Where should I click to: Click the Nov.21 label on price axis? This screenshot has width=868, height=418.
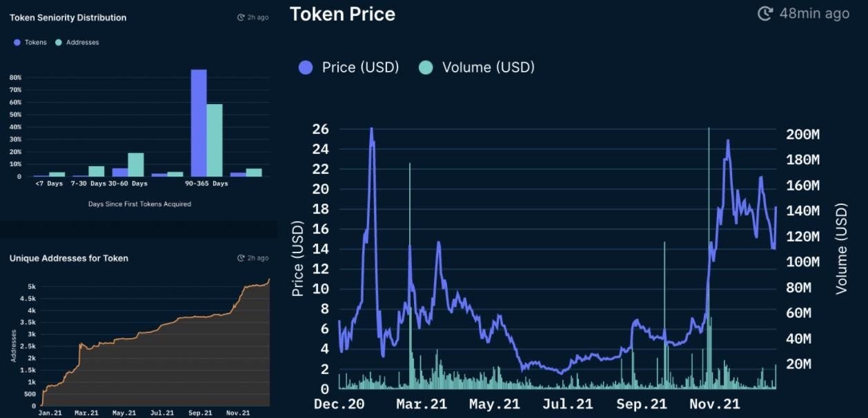click(x=715, y=404)
